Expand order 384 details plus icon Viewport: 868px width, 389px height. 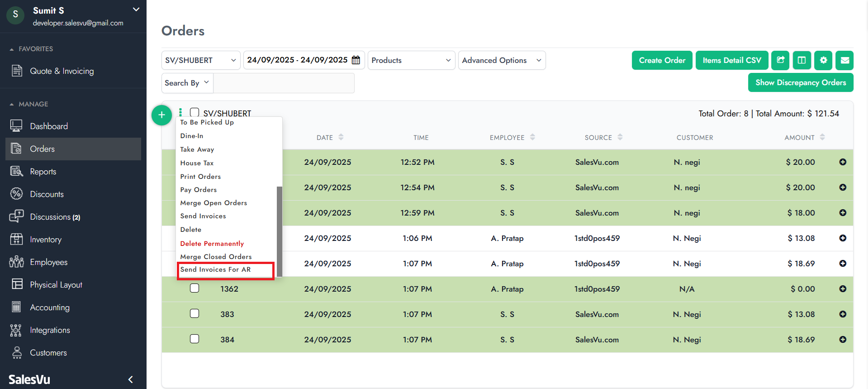[x=843, y=340]
